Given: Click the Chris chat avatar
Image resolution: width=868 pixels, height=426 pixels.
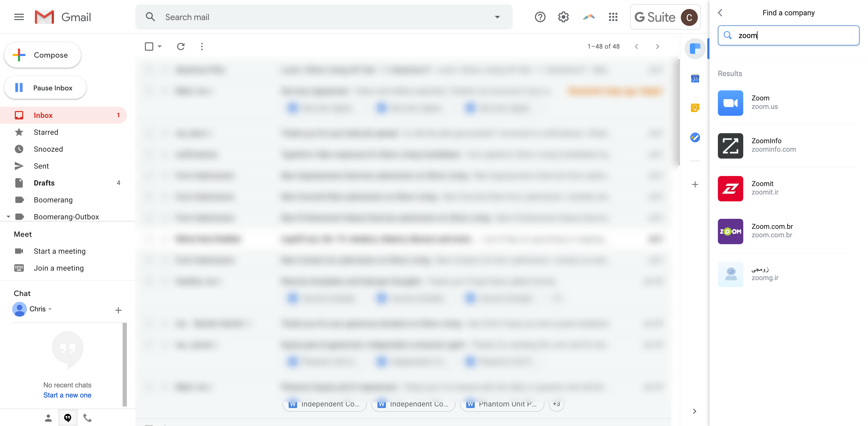Looking at the screenshot, I should (x=20, y=309).
